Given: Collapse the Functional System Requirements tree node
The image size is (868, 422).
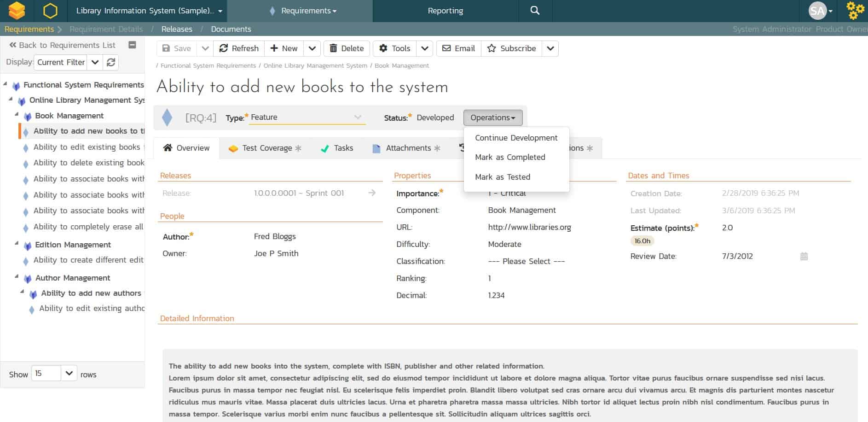Looking at the screenshot, I should [x=5, y=84].
